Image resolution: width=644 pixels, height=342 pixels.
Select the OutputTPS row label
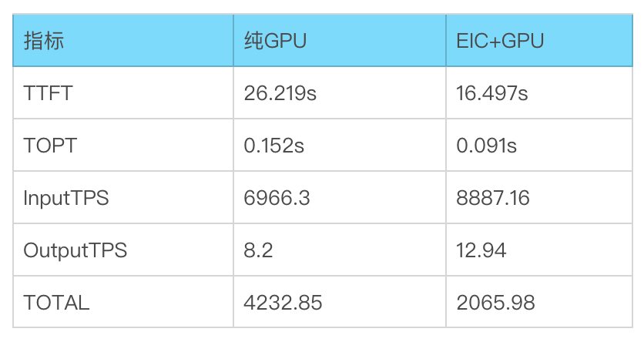coord(75,250)
